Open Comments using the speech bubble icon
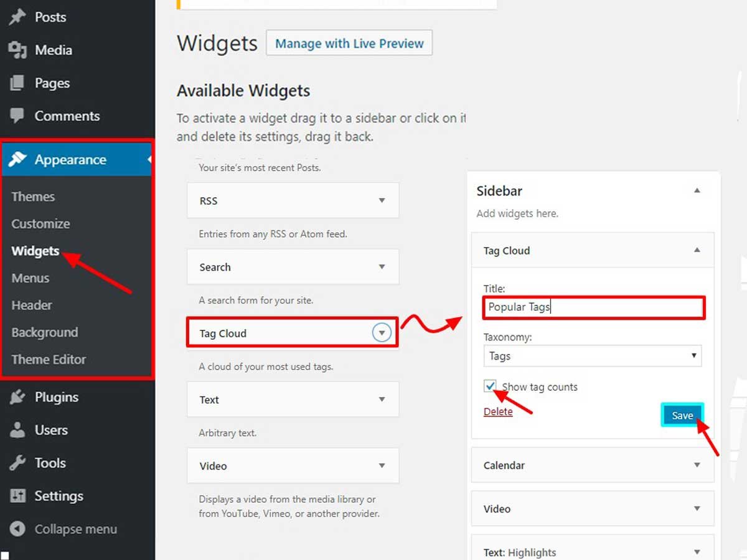 click(x=16, y=116)
